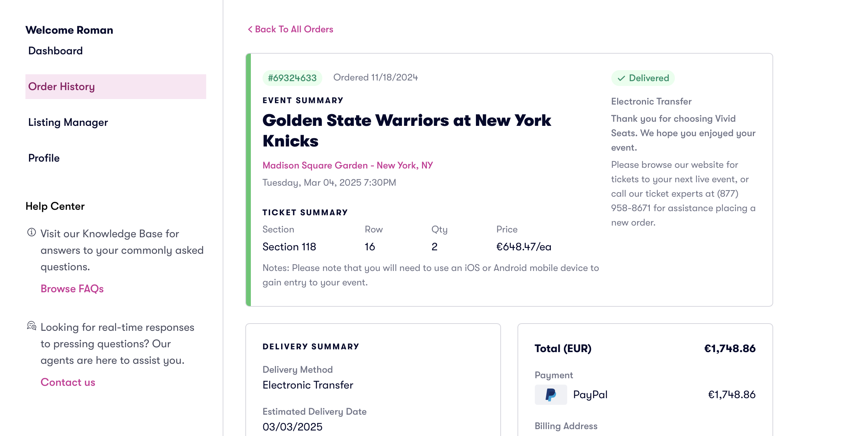Click the Knowledge Base info icon
This screenshot has height=436, width=868.
click(32, 232)
